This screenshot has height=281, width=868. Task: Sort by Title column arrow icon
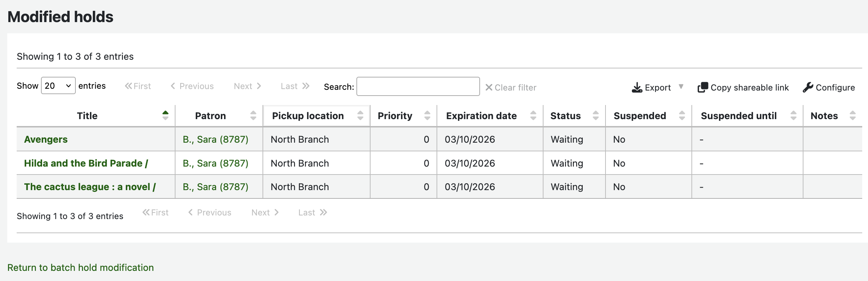click(165, 116)
